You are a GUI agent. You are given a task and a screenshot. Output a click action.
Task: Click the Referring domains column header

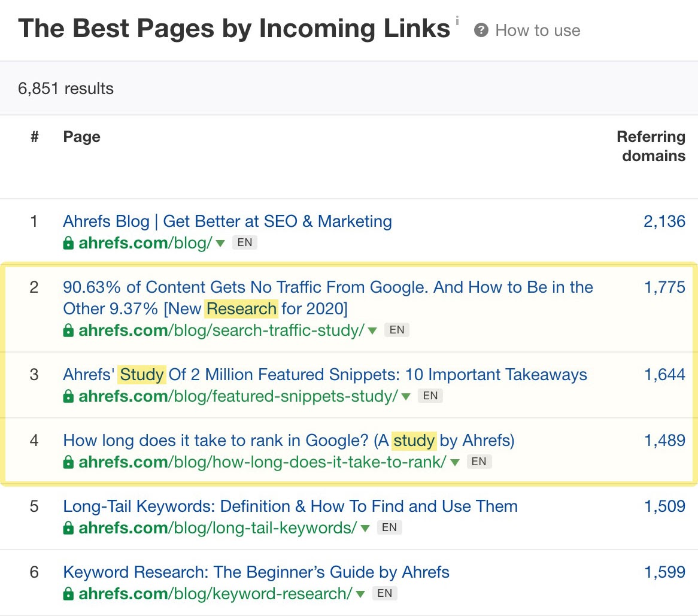[651, 146]
